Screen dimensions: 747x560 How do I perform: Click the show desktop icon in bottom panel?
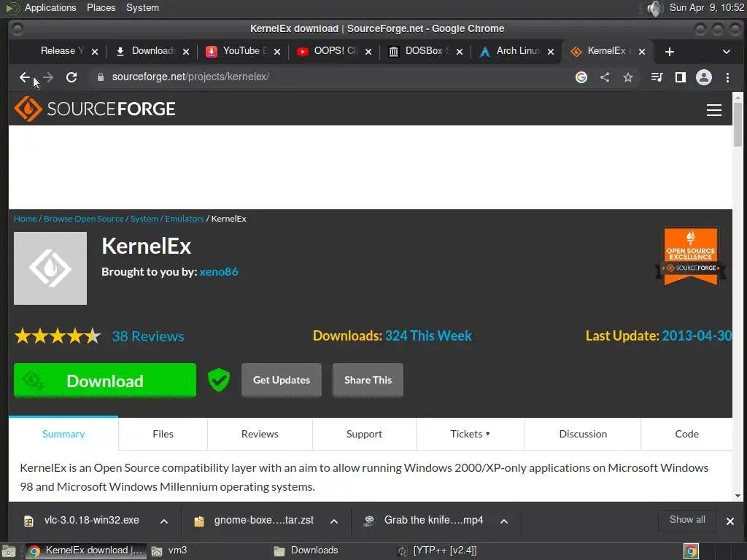[8, 551]
